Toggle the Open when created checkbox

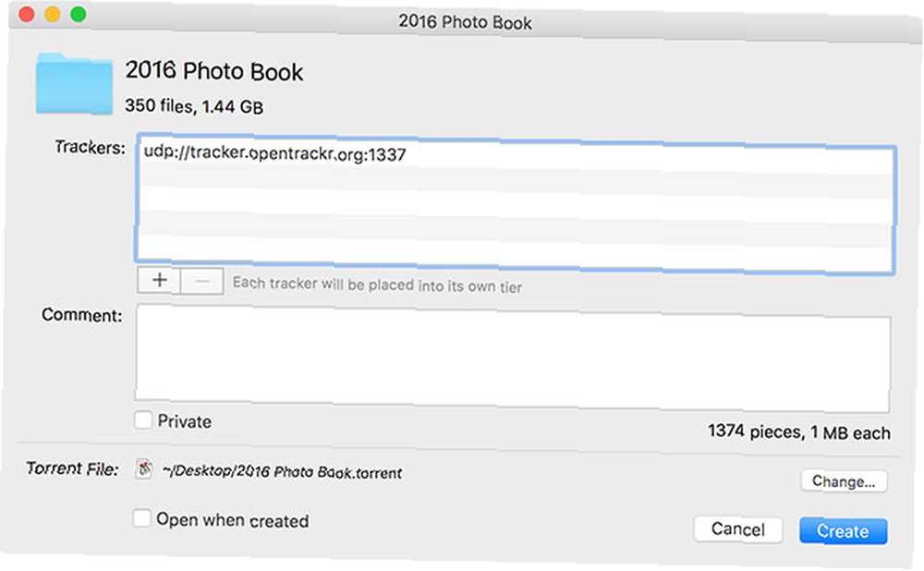141,518
